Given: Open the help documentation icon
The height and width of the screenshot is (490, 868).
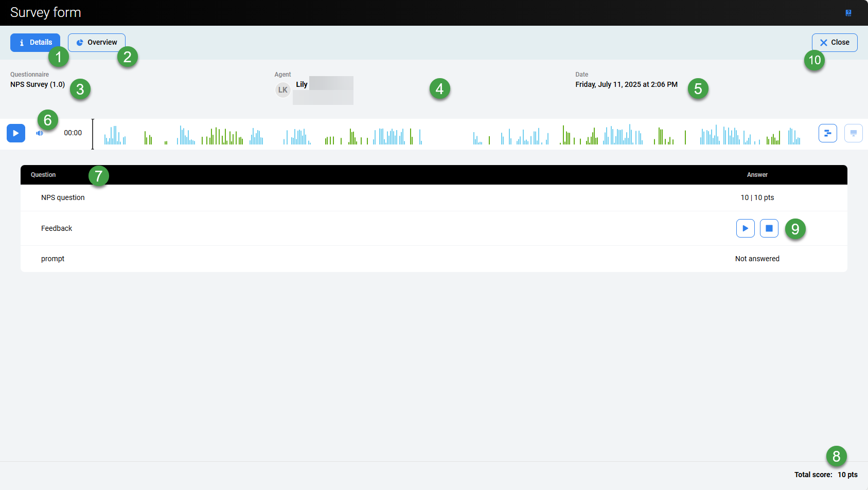Looking at the screenshot, I should pyautogui.click(x=848, y=13).
